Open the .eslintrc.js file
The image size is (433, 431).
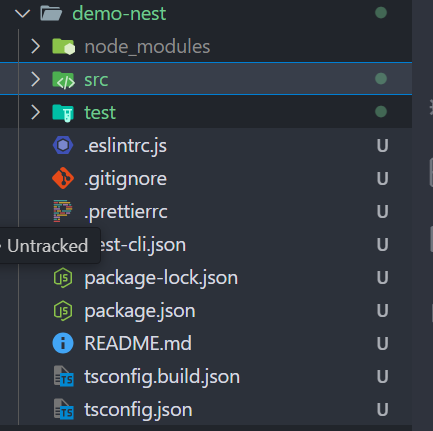click(x=125, y=146)
